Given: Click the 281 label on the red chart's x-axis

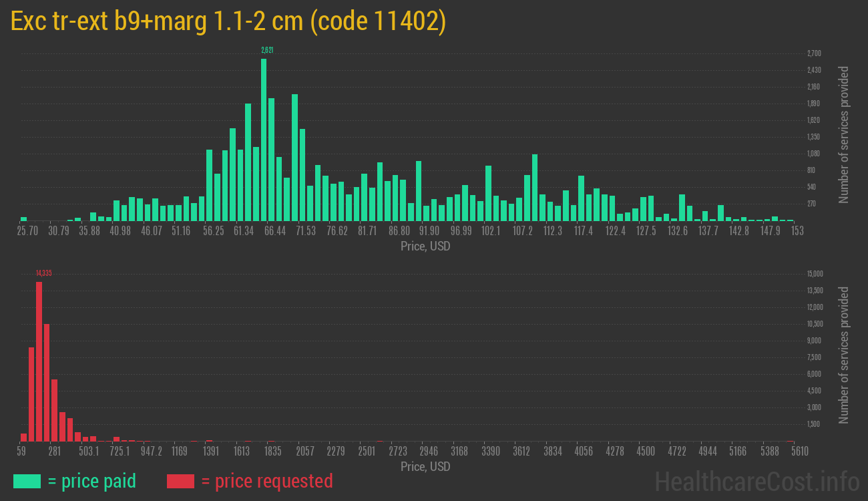Looking at the screenshot, I should pyautogui.click(x=54, y=452).
